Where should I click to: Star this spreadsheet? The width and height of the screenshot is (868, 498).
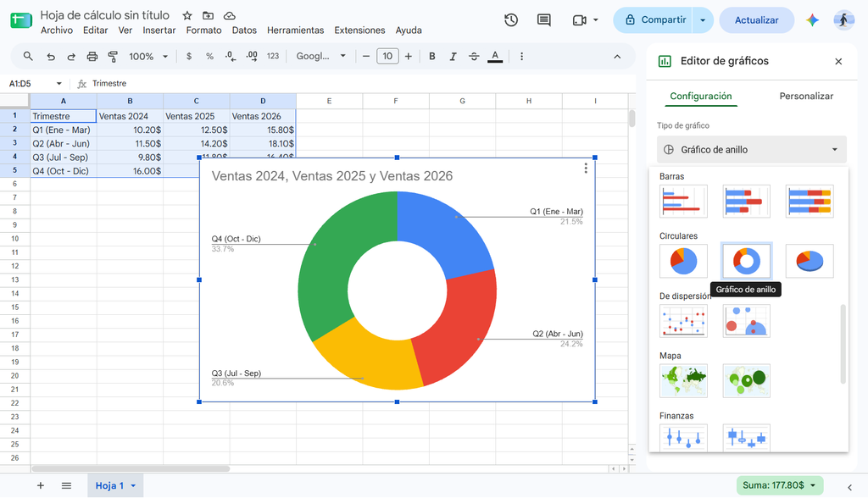pyautogui.click(x=187, y=15)
